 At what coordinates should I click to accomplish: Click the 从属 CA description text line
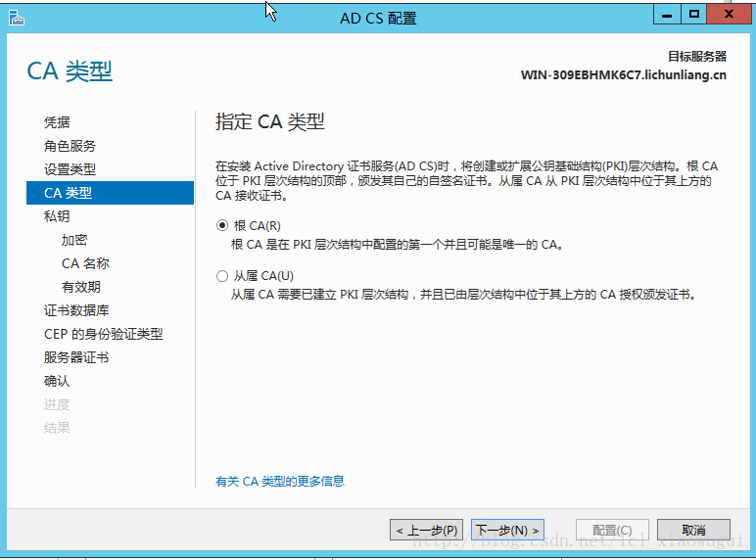point(464,295)
